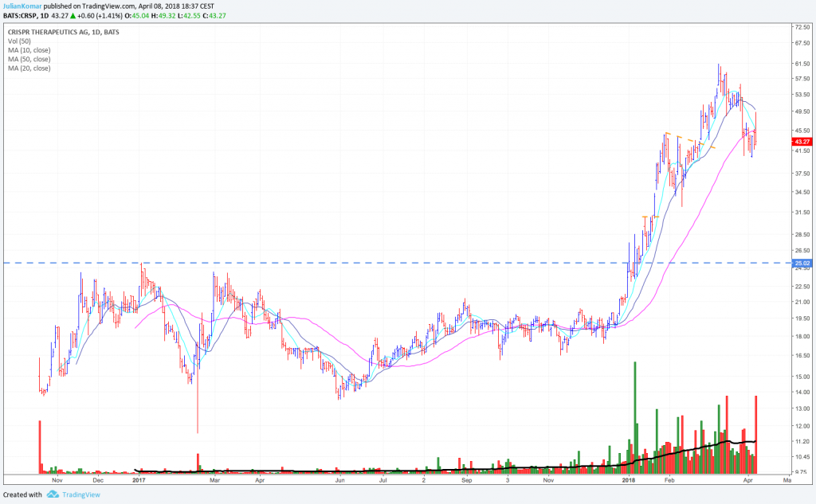The image size is (816, 504).
Task: Click the green up-arrow price change indicator
Action: click(x=73, y=14)
